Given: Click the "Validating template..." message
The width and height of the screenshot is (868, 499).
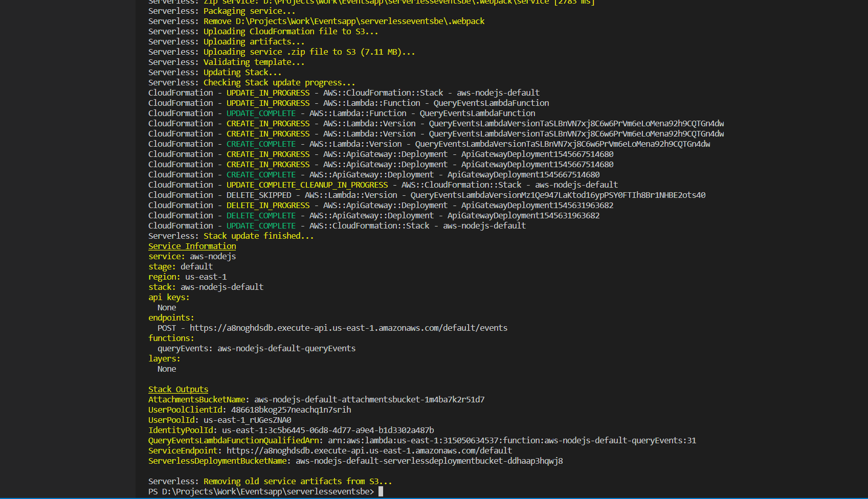Looking at the screenshot, I should [254, 62].
